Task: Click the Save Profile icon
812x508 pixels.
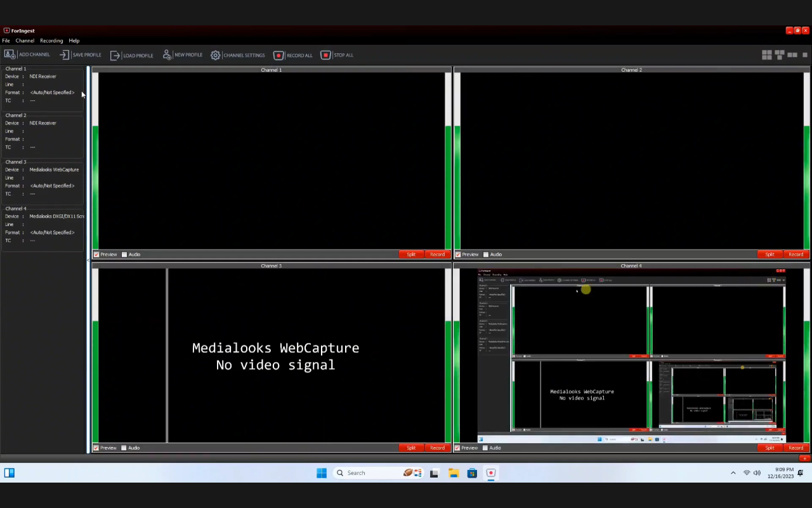Action: coord(64,55)
